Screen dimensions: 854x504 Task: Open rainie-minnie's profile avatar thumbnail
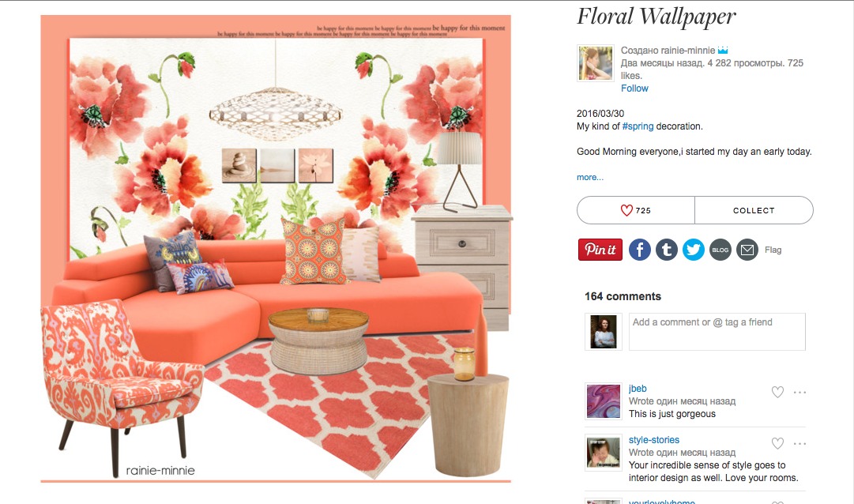coord(596,63)
